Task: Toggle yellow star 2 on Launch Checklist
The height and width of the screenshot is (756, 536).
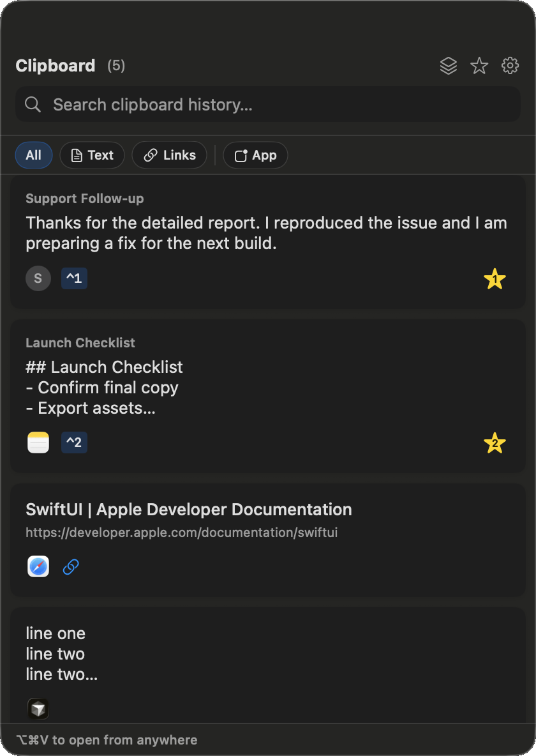Action: [495, 442]
